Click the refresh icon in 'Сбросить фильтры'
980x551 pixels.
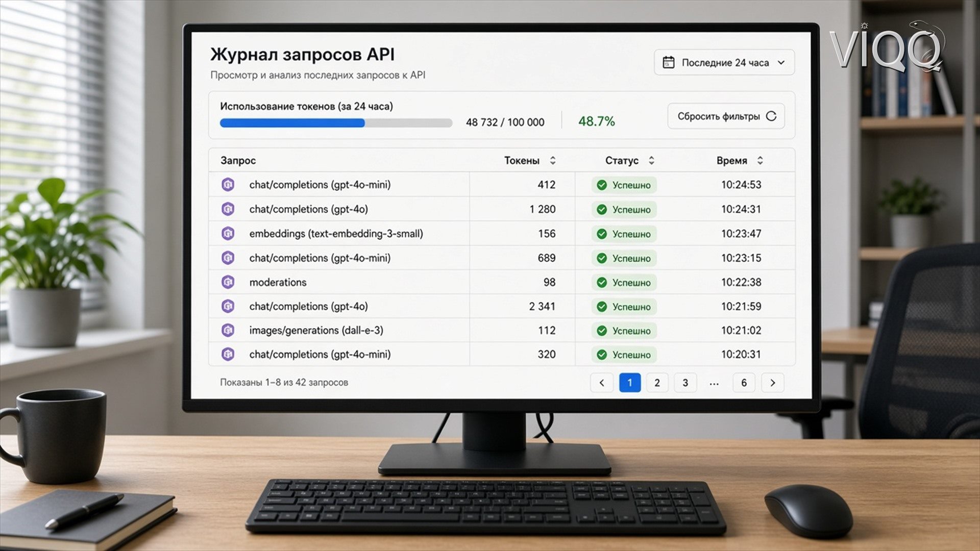(771, 116)
